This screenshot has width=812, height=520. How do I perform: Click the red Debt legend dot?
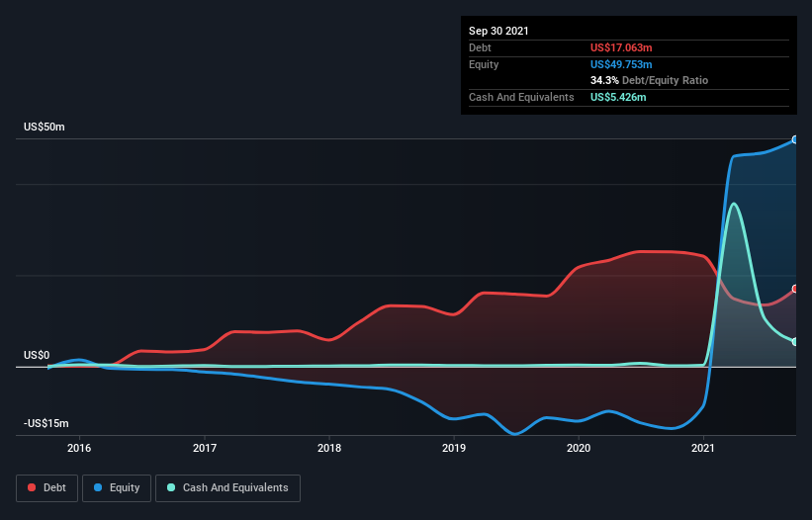click(x=32, y=487)
